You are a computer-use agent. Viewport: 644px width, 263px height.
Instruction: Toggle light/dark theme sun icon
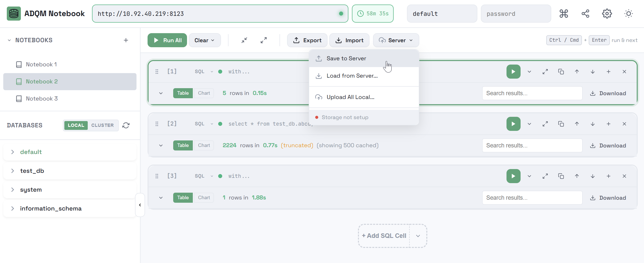pyautogui.click(x=628, y=14)
